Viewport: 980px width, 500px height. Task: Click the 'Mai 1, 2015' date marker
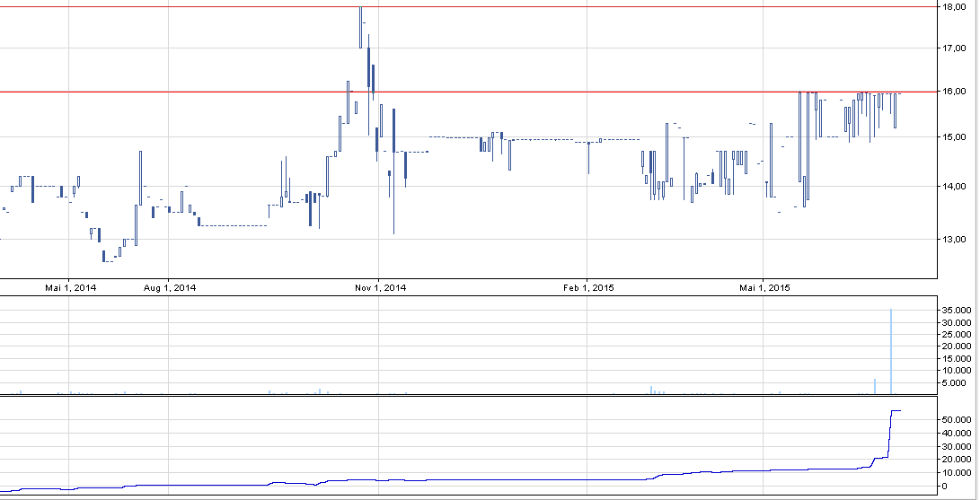pyautogui.click(x=764, y=288)
